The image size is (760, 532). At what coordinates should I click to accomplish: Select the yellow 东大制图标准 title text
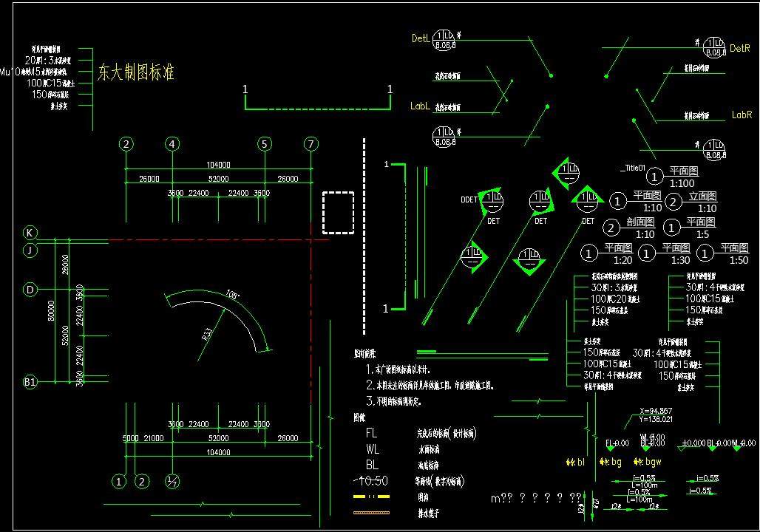(x=136, y=72)
